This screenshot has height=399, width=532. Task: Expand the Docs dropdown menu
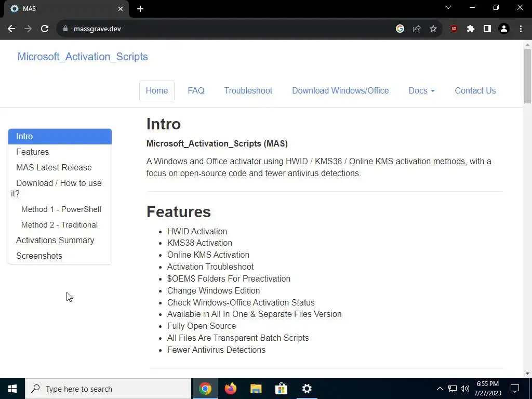(x=421, y=90)
